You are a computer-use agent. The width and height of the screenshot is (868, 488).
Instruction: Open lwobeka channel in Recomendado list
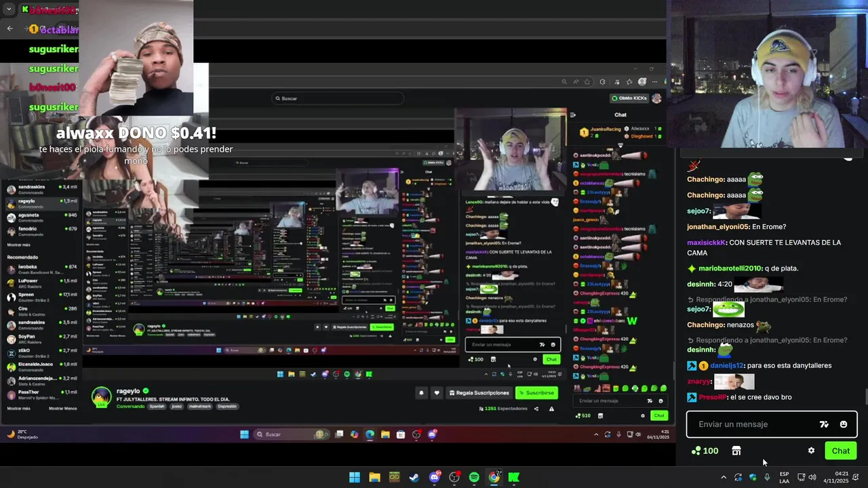41,268
